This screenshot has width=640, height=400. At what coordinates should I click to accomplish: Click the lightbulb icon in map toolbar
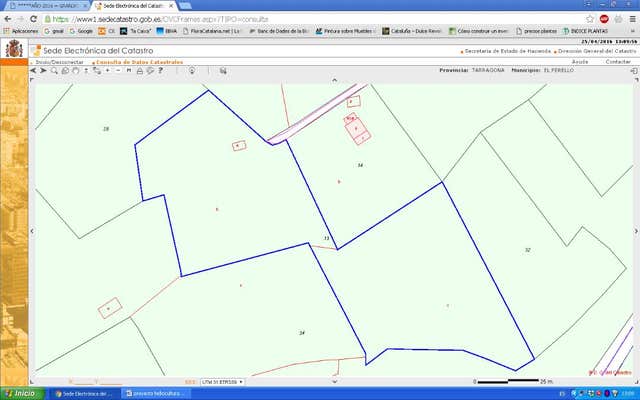(192, 71)
